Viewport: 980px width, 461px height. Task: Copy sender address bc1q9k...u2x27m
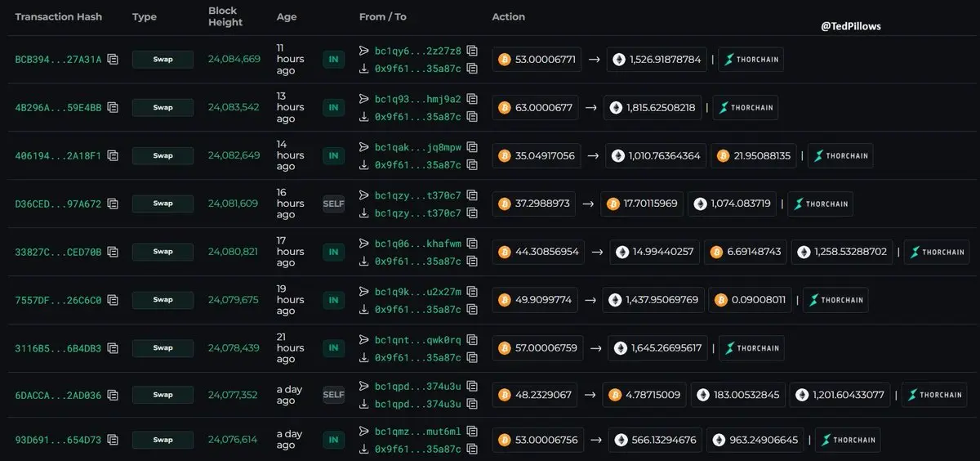(472, 292)
